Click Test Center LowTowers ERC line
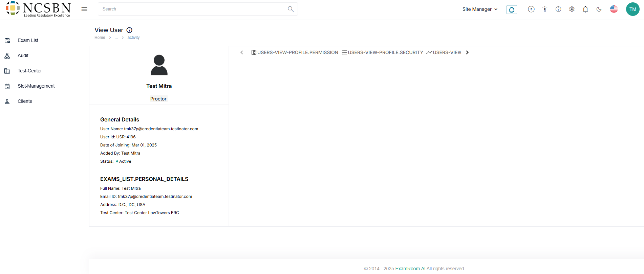Screen dimensions: 644x274 point(139,213)
